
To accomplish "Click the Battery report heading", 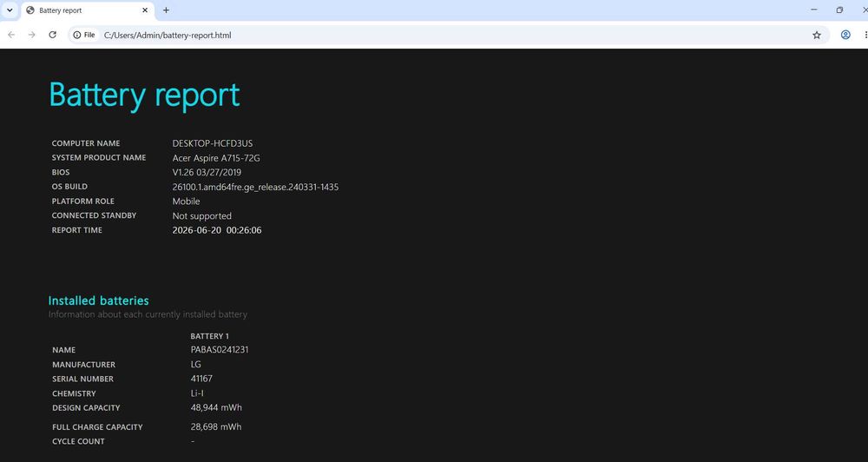I will (x=144, y=95).
